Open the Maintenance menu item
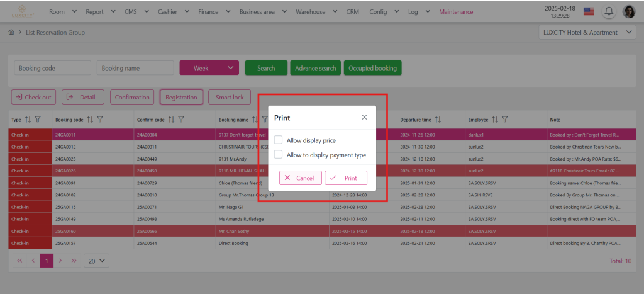Image resolution: width=644 pixels, height=294 pixels. coord(456,11)
